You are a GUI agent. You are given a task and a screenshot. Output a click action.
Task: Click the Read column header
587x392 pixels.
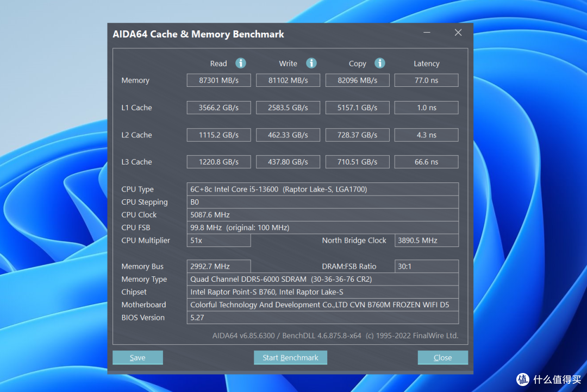tap(218, 64)
